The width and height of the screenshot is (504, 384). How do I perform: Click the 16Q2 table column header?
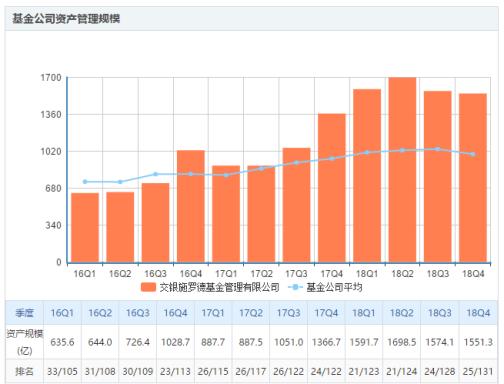coord(100,313)
